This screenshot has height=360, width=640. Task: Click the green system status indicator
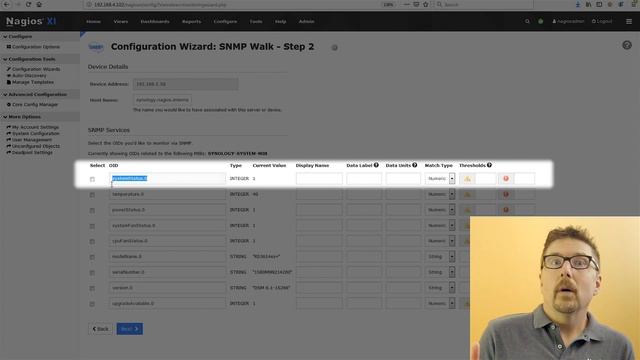[540, 21]
